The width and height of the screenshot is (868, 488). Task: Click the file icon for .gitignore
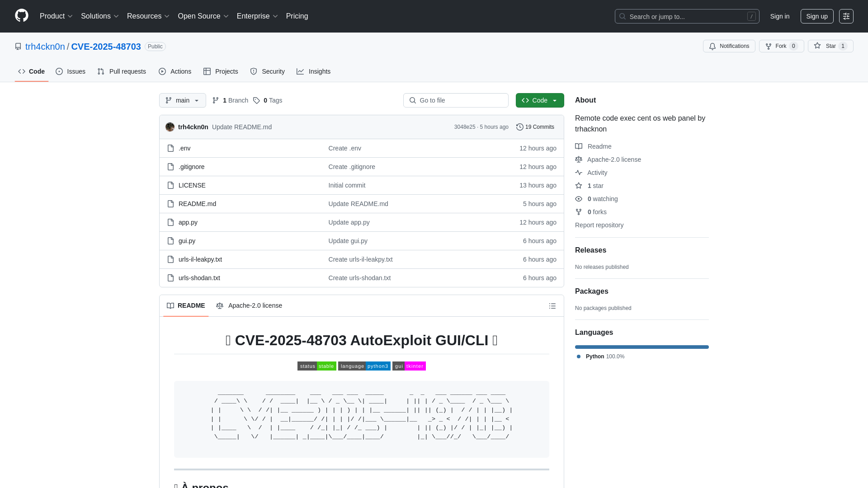pyautogui.click(x=170, y=167)
